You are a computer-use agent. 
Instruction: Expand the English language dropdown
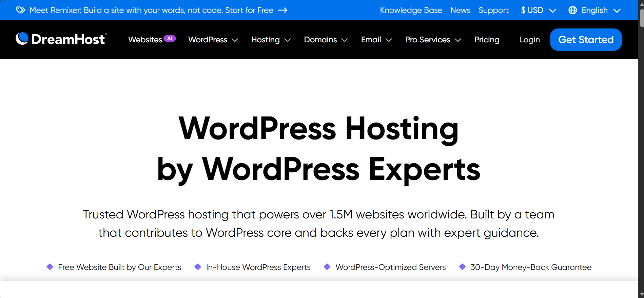pyautogui.click(x=595, y=10)
